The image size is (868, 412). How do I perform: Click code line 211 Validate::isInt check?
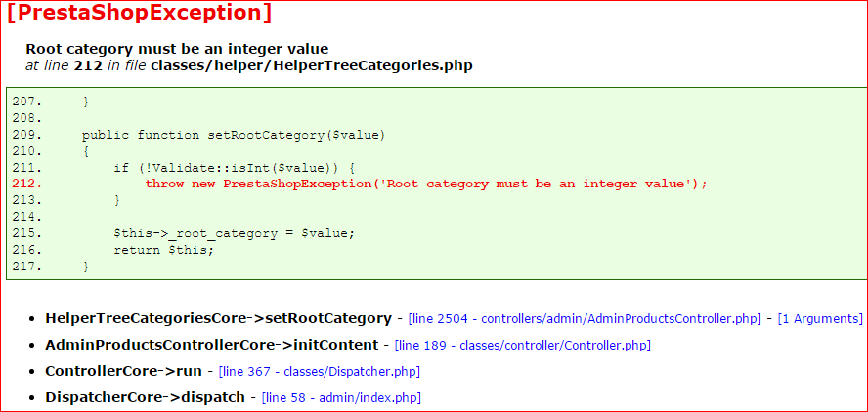coord(235,168)
